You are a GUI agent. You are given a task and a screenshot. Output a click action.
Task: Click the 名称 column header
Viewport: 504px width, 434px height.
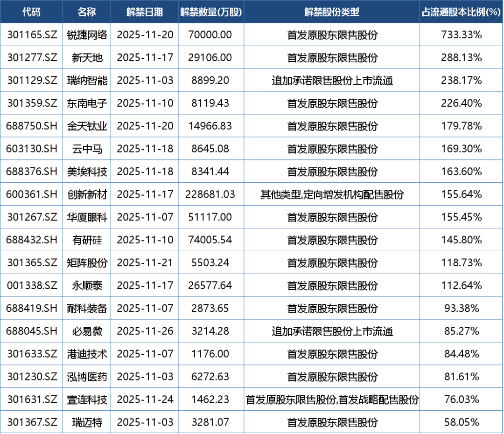tap(87, 12)
